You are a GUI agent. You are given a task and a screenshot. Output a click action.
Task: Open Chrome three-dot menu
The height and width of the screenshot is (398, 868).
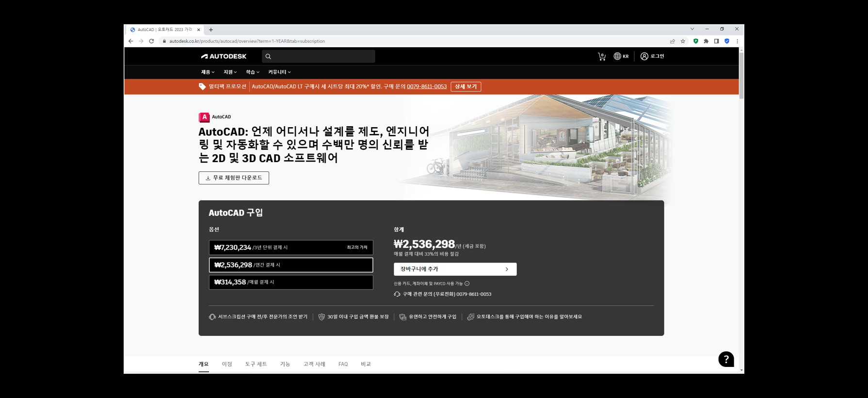(x=737, y=41)
